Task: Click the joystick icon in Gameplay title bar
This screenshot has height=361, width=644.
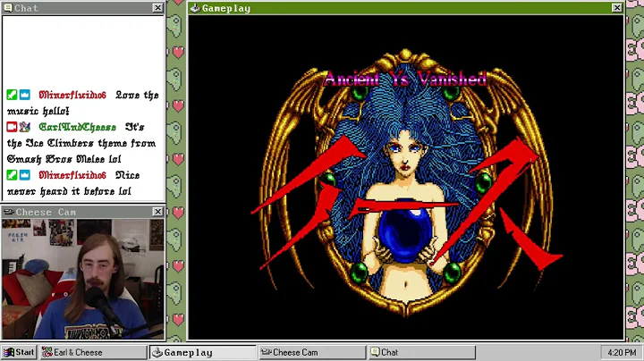Action: point(196,8)
